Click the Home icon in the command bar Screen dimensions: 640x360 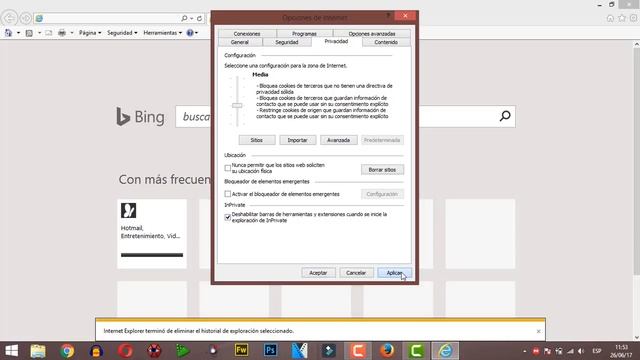click(x=8, y=33)
